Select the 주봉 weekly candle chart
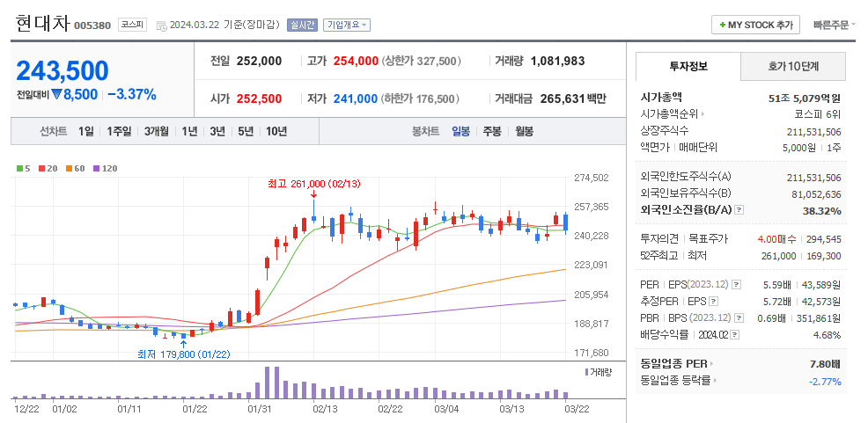The height and width of the screenshot is (423, 868). tap(492, 131)
